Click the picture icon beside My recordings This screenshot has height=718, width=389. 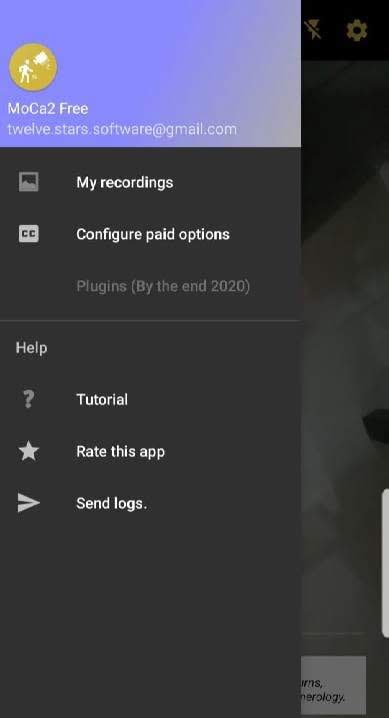click(x=28, y=182)
